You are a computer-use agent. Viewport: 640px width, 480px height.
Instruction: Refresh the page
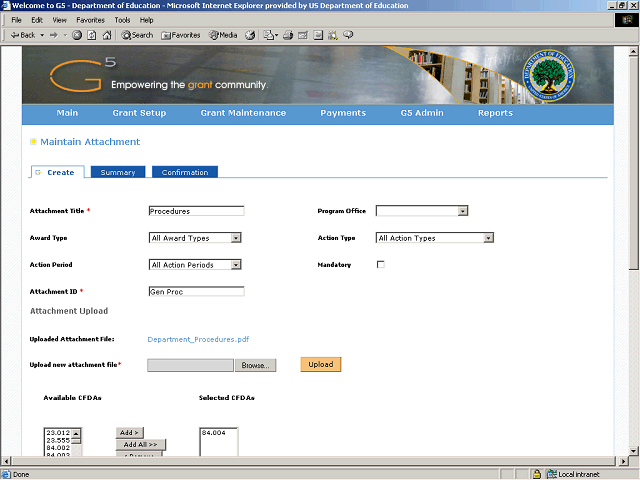point(92,35)
